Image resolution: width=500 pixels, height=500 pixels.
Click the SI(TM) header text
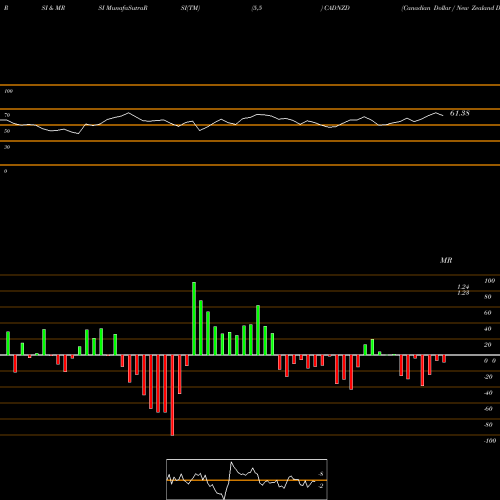(190, 8)
